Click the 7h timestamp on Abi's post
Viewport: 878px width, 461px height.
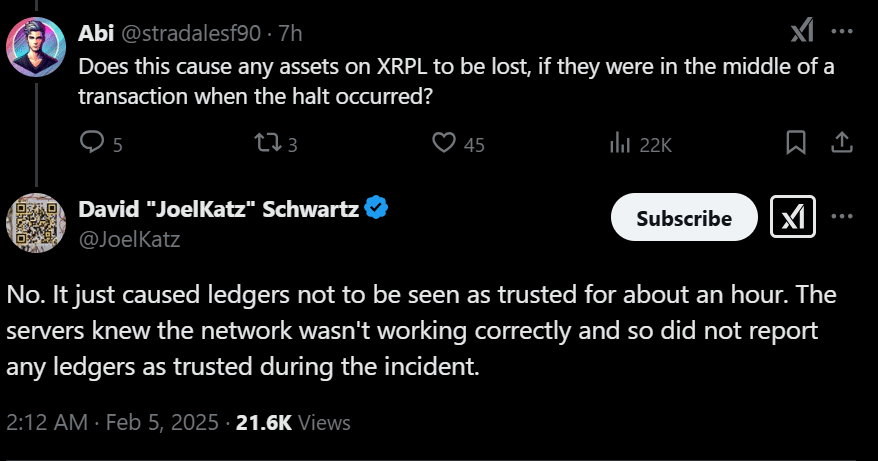(x=291, y=33)
